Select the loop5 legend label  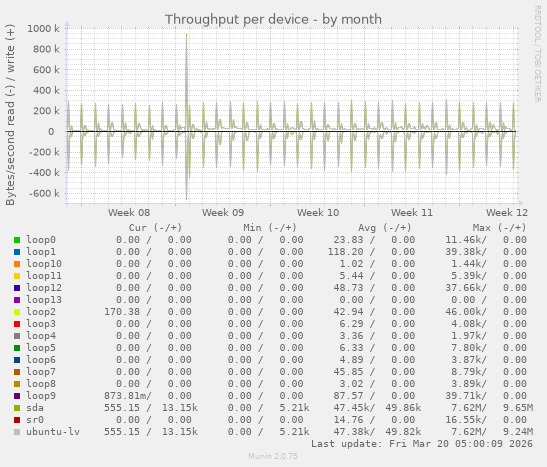pyautogui.click(x=41, y=348)
